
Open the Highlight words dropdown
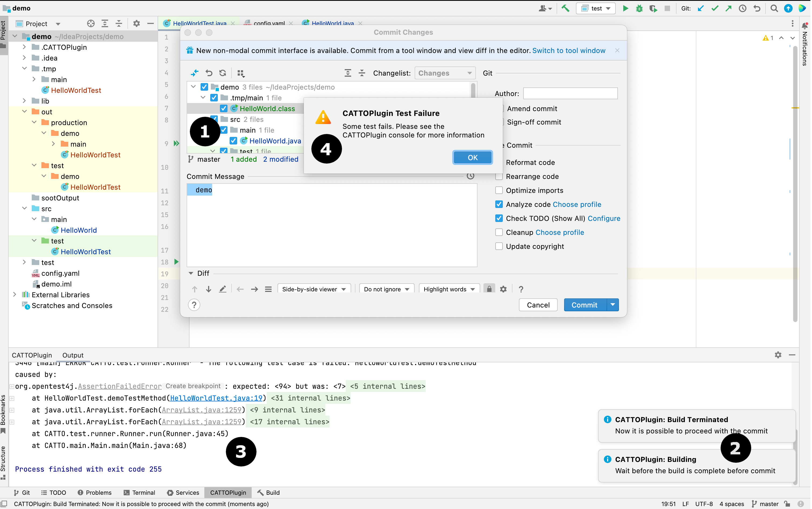449,289
